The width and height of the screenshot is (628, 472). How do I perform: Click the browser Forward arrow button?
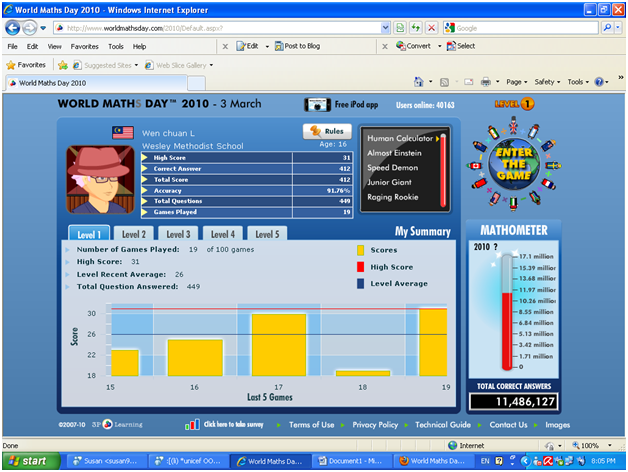tap(29, 28)
